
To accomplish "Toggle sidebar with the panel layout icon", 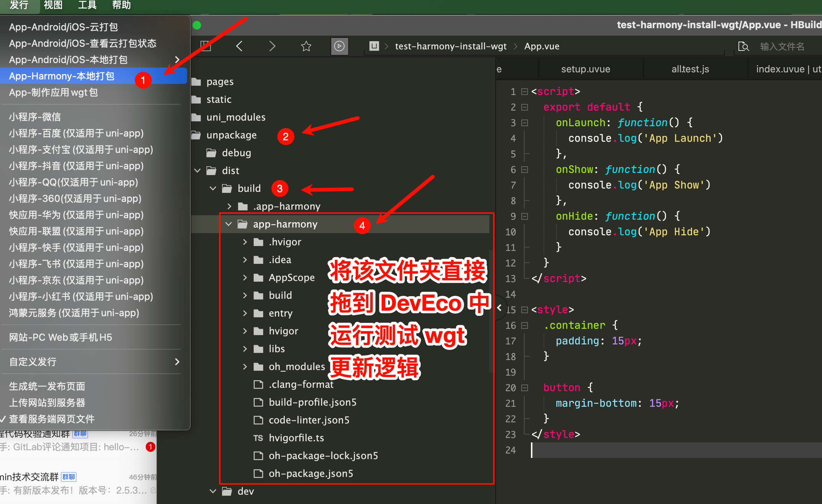I will tap(205, 46).
